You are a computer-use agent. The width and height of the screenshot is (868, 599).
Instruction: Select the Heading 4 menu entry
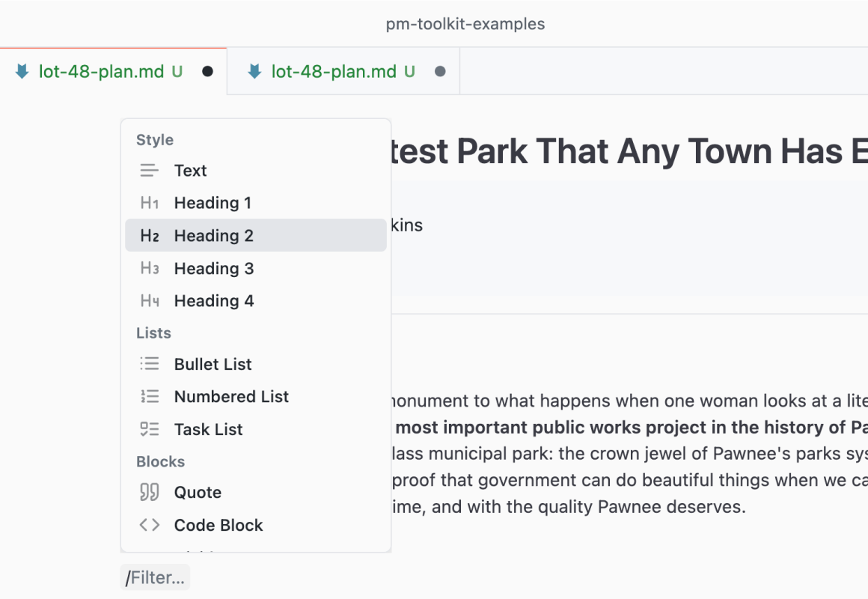(214, 301)
